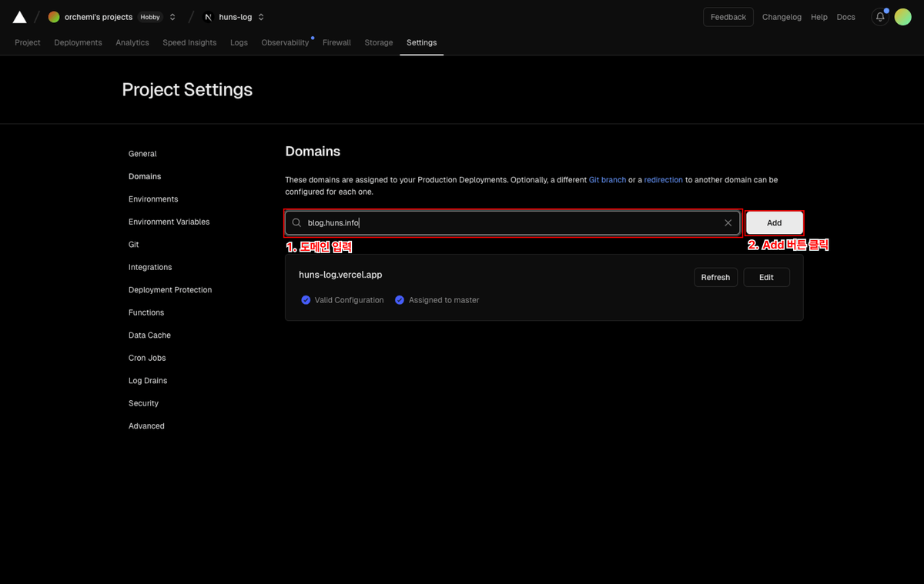Open the Logs tab
The height and width of the screenshot is (584, 924).
pos(239,42)
